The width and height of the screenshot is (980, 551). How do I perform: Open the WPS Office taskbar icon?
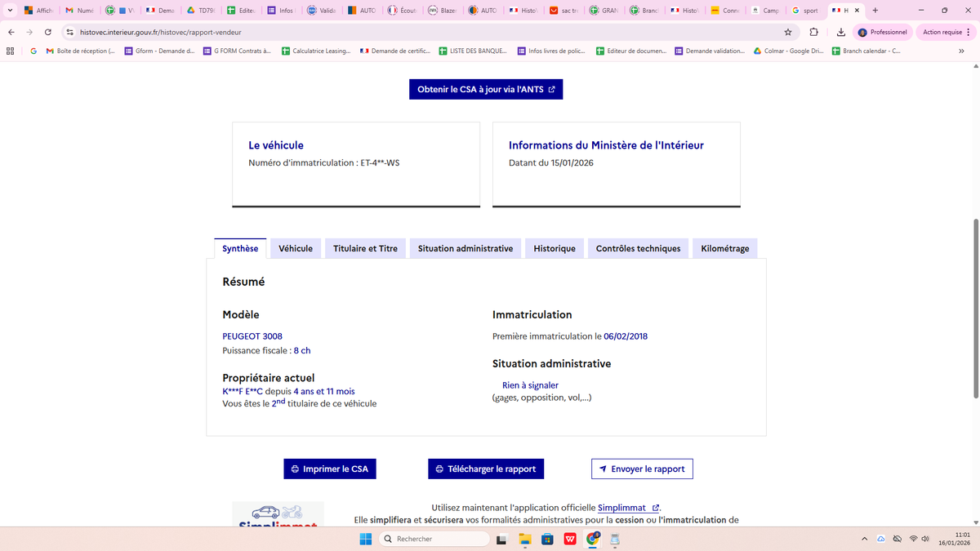click(570, 539)
